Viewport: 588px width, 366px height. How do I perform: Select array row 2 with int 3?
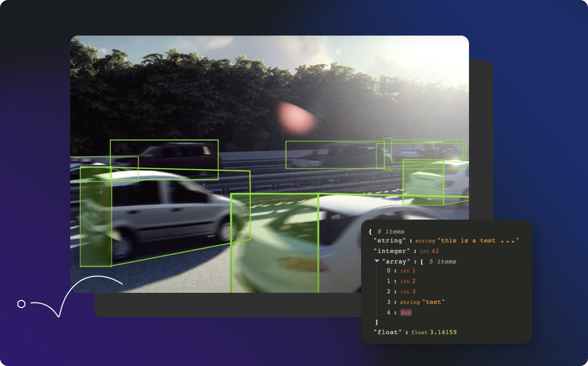click(x=401, y=291)
